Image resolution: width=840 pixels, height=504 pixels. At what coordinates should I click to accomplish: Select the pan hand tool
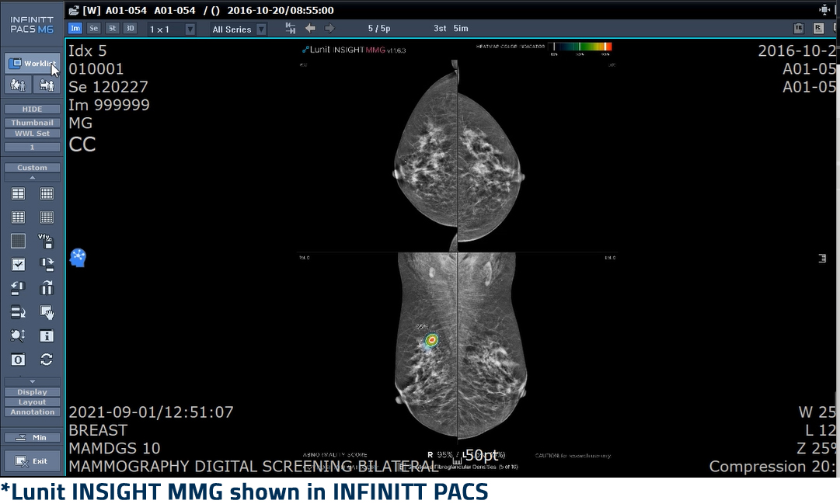(47, 311)
